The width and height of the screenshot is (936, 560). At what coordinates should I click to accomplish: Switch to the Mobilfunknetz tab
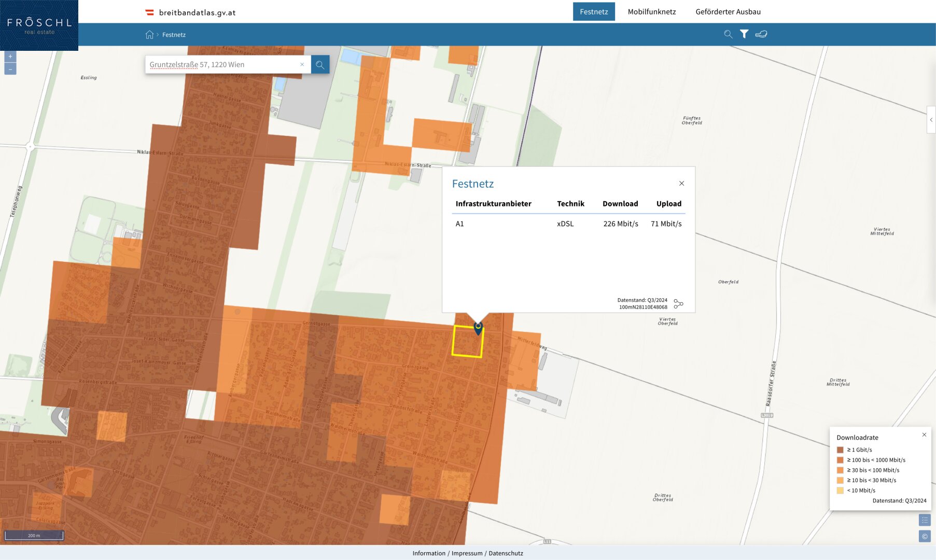tap(652, 12)
